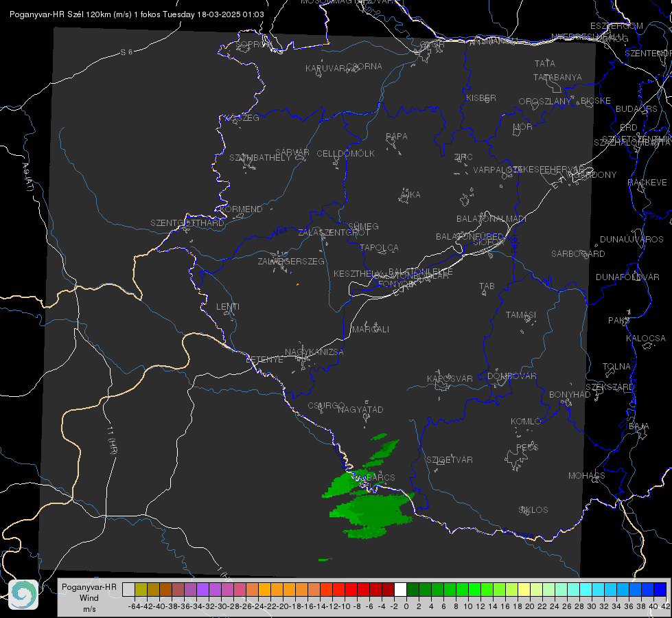The image size is (672, 618).
Task: Click the TAMASI town label
Action: click(521, 314)
